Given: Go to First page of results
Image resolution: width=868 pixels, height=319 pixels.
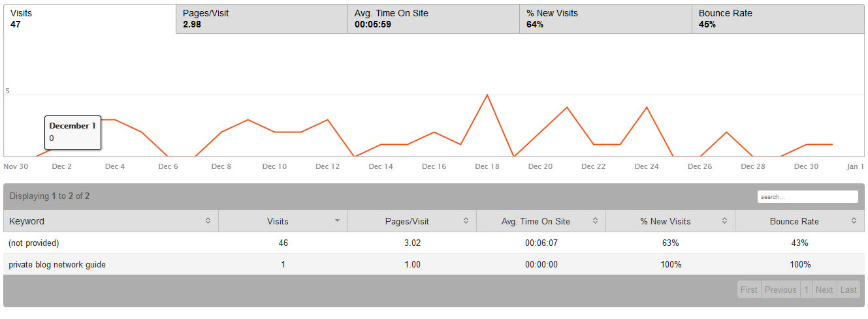Looking at the screenshot, I should pyautogui.click(x=749, y=290).
